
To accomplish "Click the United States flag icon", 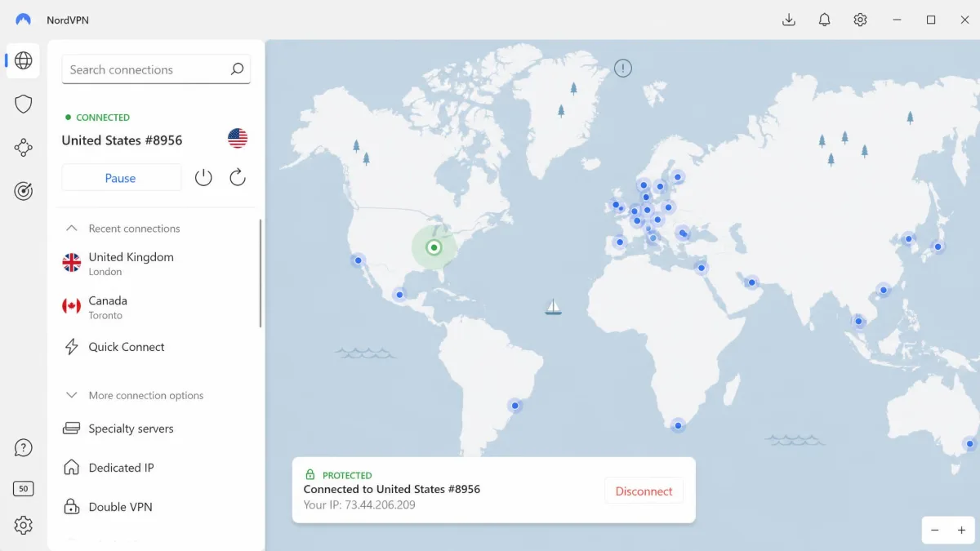I will [238, 139].
